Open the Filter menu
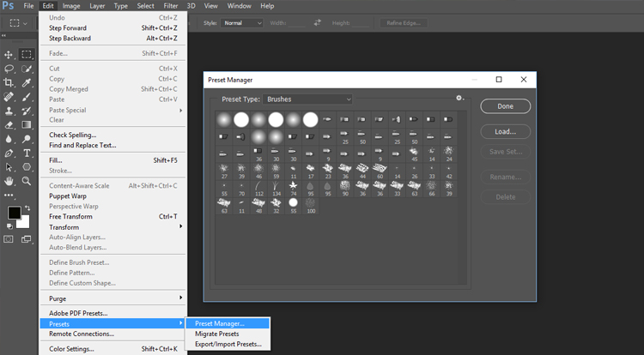This screenshot has width=644, height=355. point(171,6)
